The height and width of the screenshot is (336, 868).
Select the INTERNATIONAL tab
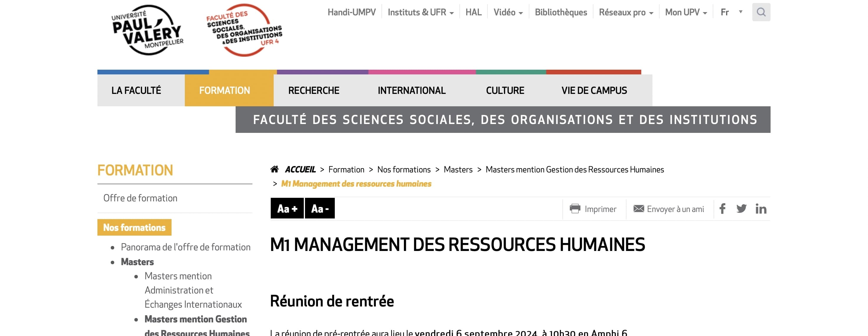[x=412, y=90]
